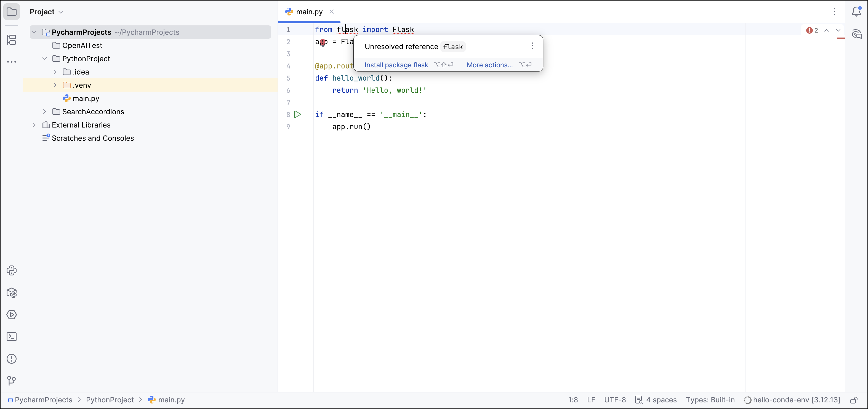868x409 pixels.
Task: Jump to previous highlighted error arrow
Action: [827, 30]
